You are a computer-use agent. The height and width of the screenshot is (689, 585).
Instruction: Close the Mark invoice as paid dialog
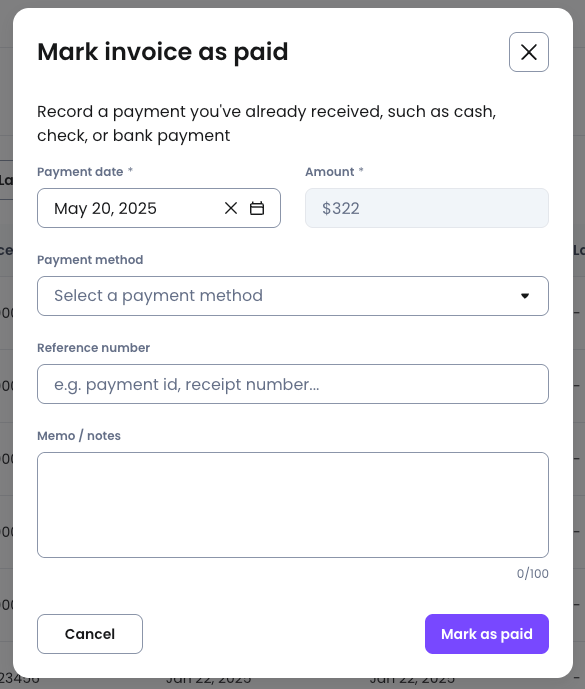point(529,52)
